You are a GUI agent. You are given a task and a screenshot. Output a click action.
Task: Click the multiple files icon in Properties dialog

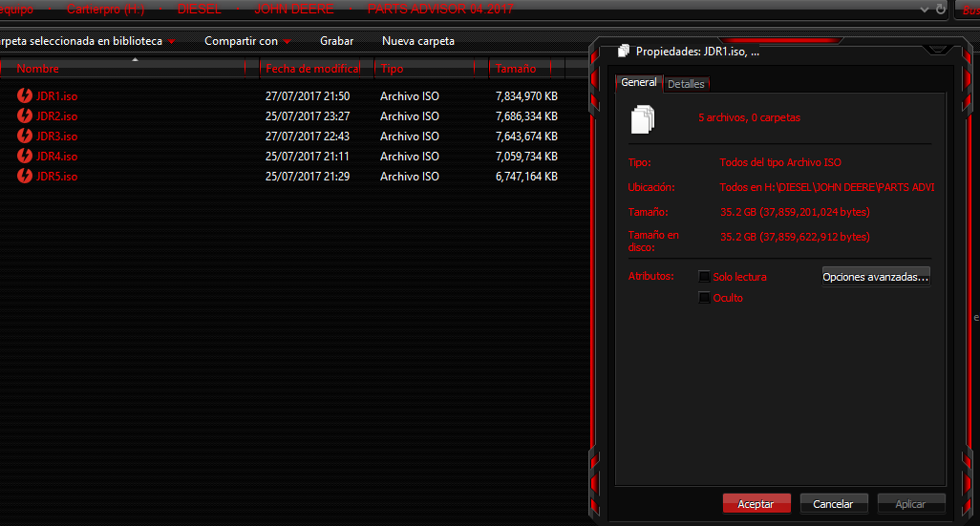coord(643,118)
